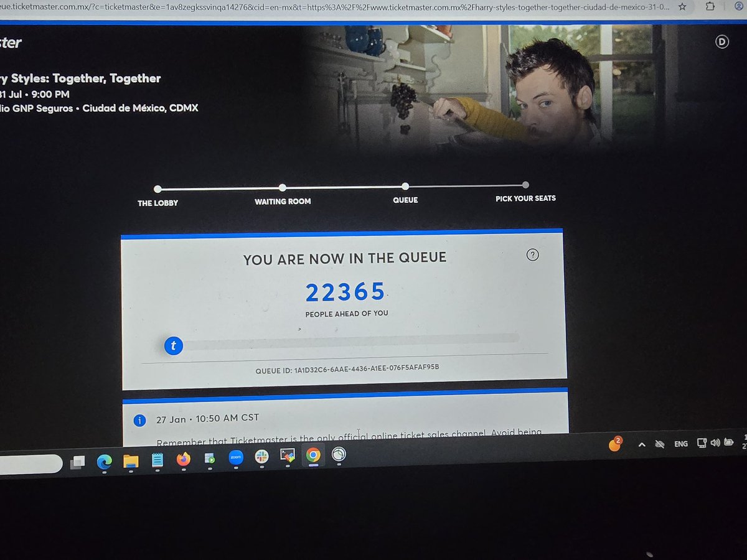Click the 'Together, Together' event title
The width and height of the screenshot is (747, 560).
point(106,78)
